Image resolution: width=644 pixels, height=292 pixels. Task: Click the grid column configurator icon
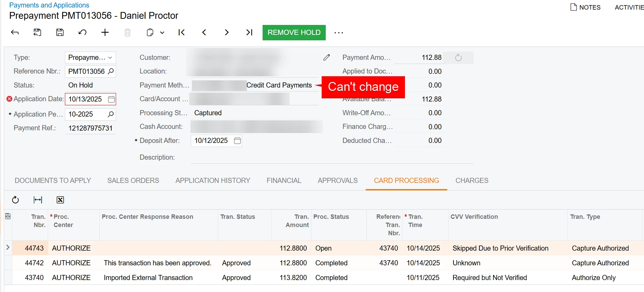point(8,216)
